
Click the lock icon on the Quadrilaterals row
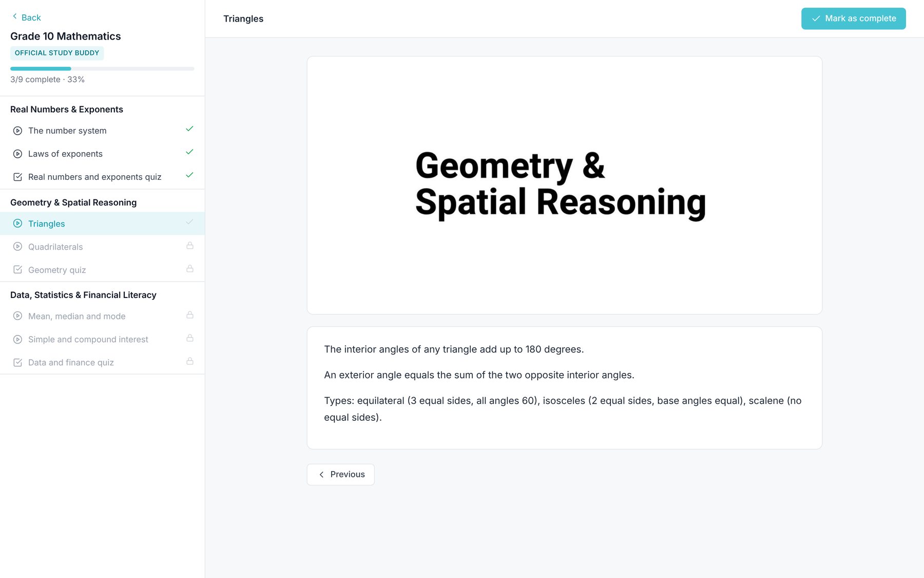point(190,246)
